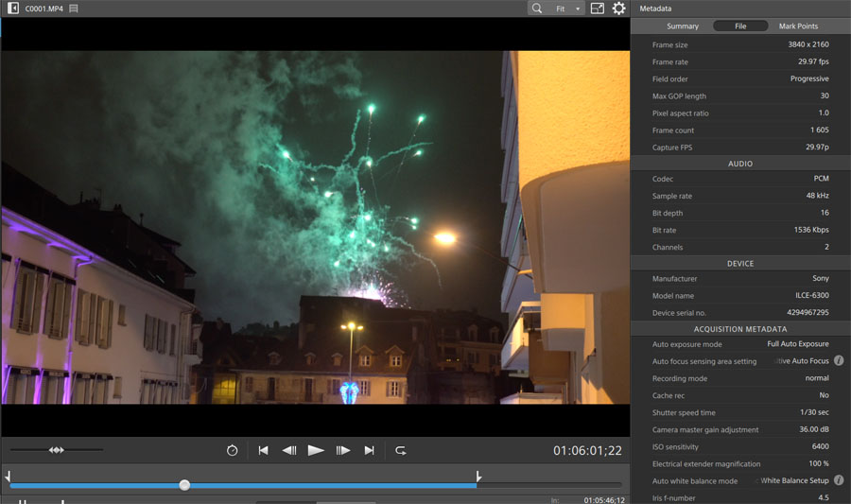The height and width of the screenshot is (504, 851).
Task: Click the AUDIO section header
Action: (x=740, y=164)
